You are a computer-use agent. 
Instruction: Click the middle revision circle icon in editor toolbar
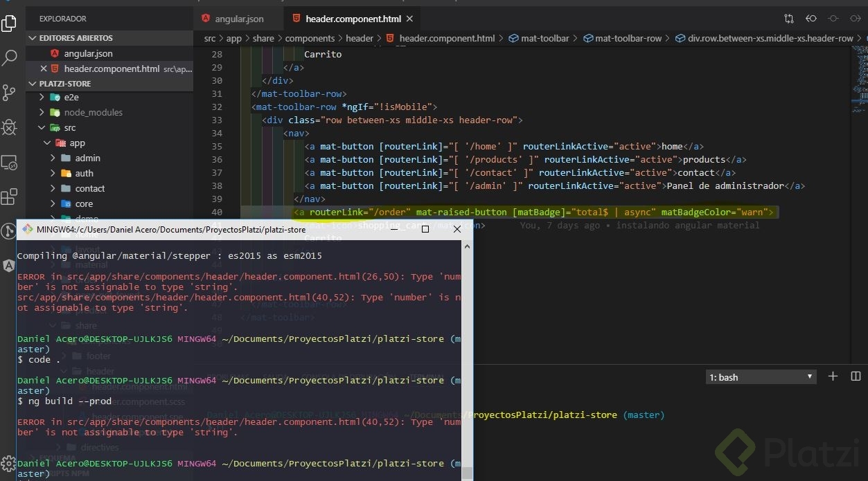click(833, 19)
